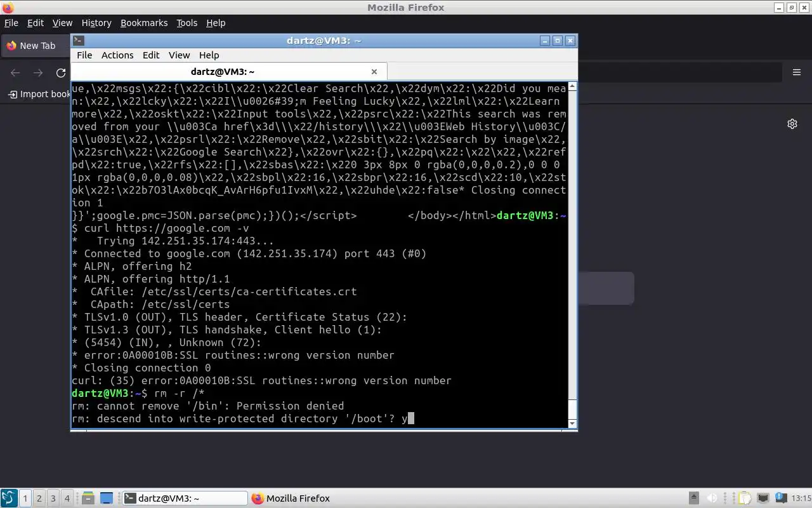
Task: Click the terminal window icon in title bar
Action: [77, 40]
